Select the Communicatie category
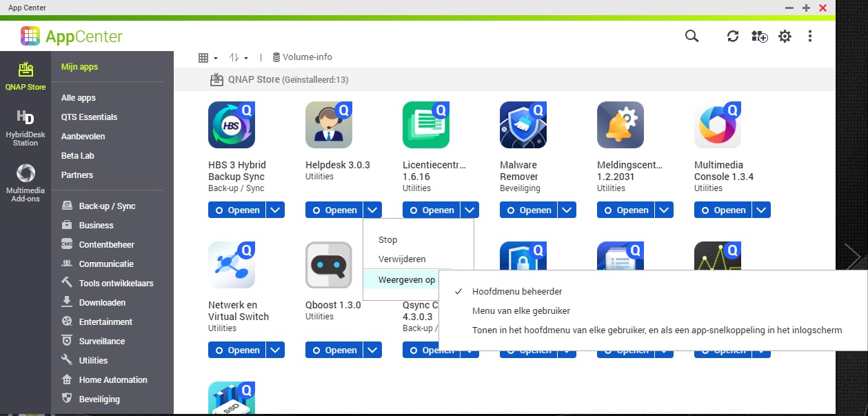This screenshot has width=868, height=416. 106,264
